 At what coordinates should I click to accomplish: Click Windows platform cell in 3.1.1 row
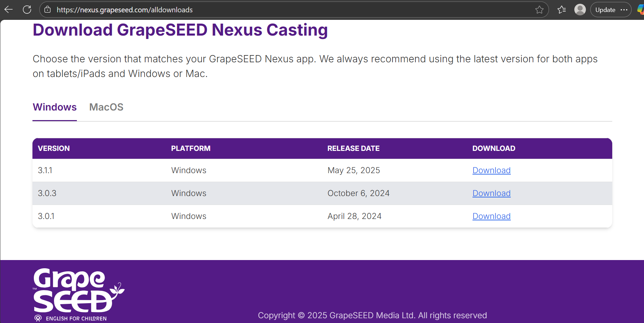click(x=189, y=170)
